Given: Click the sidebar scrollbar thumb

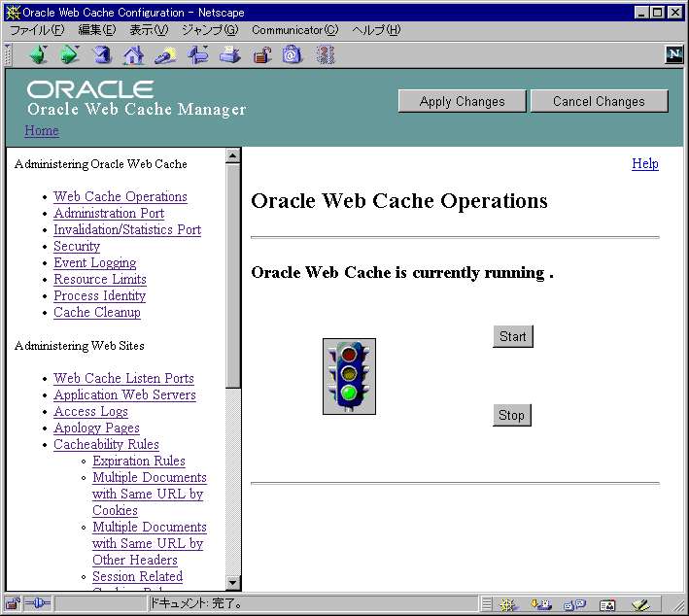Looking at the screenshot, I should coord(233,276).
